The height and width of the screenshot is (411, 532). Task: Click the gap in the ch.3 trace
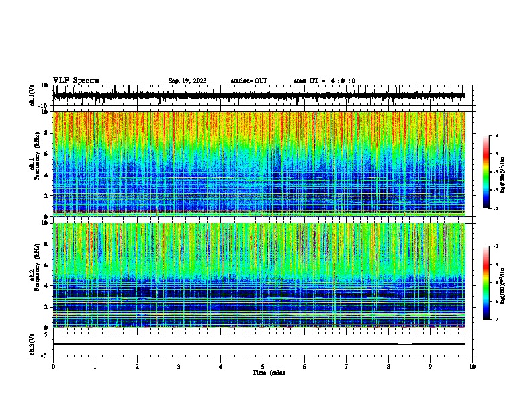pos(404,344)
